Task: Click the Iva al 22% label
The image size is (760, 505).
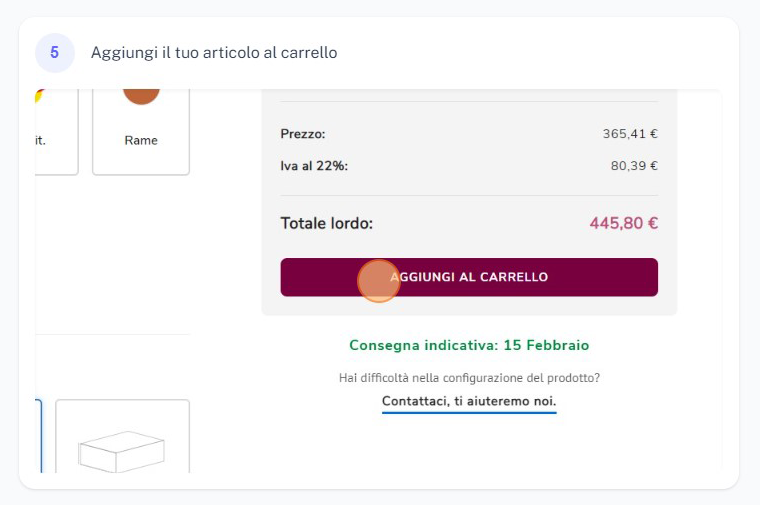Action: (x=314, y=166)
